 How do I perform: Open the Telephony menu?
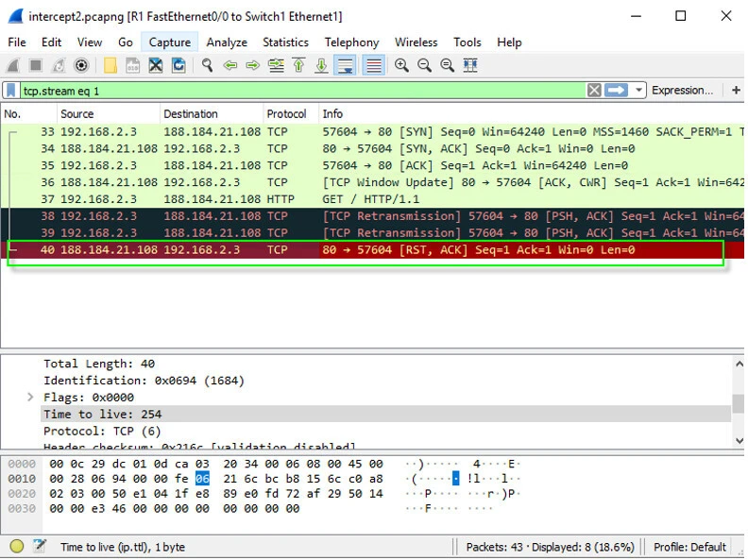pos(351,42)
